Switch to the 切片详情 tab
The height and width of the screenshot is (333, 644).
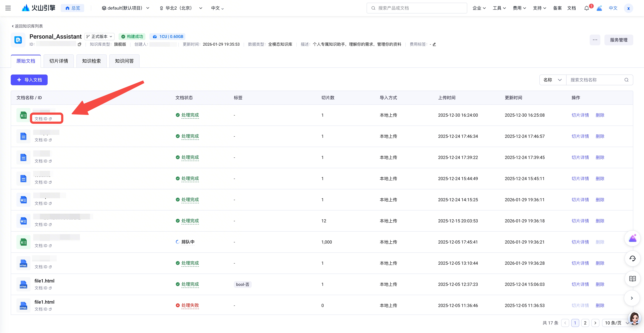pos(59,61)
